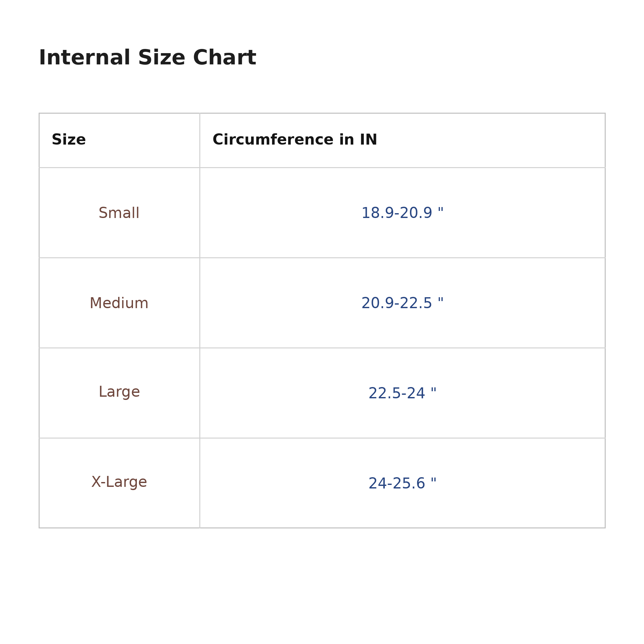
Task: Click the Circumference in IN header
Action: point(295,140)
